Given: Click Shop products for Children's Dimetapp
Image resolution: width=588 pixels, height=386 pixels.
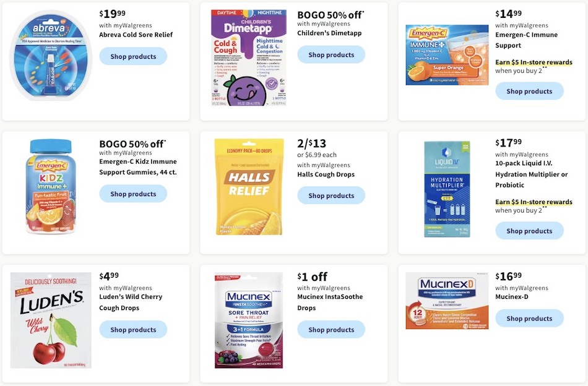Looking at the screenshot, I should click(x=331, y=54).
